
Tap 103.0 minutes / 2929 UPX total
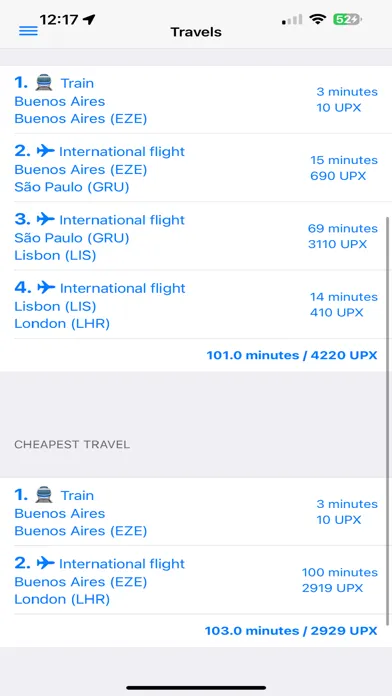(291, 631)
